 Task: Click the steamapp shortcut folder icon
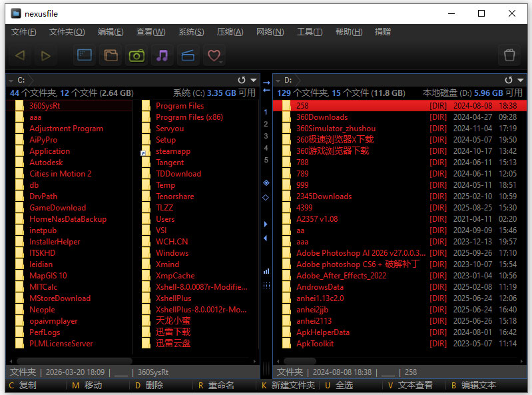coord(146,151)
